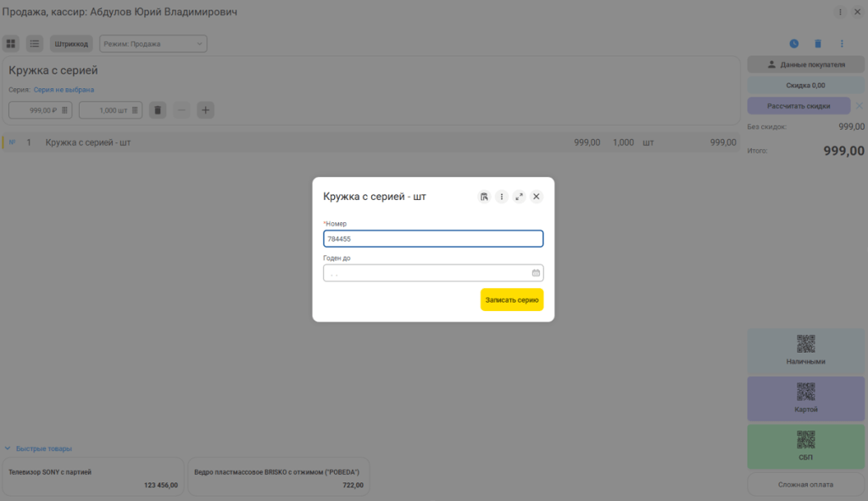Toggle the Штрихкод button
The image size is (868, 501).
(x=71, y=44)
